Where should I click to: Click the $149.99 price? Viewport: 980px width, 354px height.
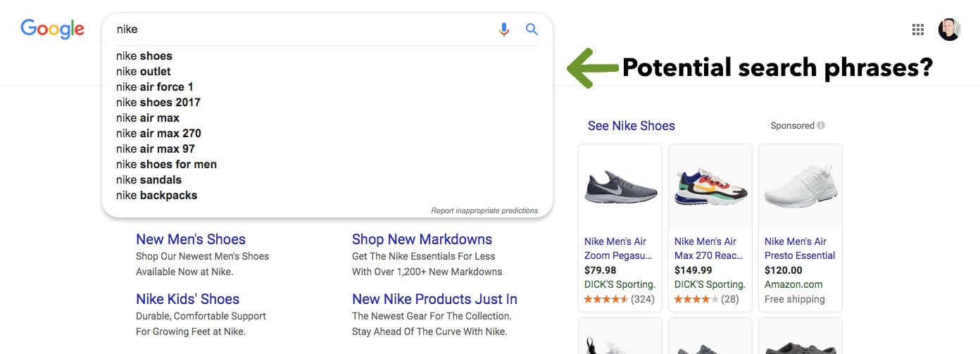(x=693, y=270)
